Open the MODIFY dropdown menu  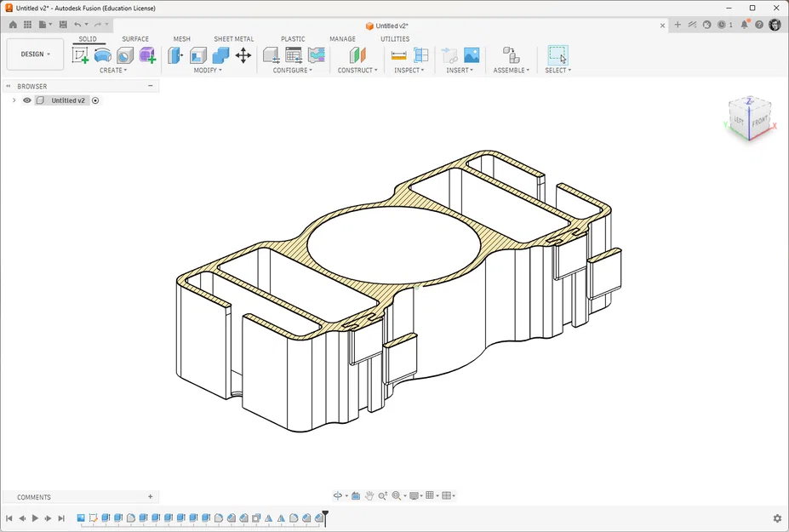tap(208, 71)
